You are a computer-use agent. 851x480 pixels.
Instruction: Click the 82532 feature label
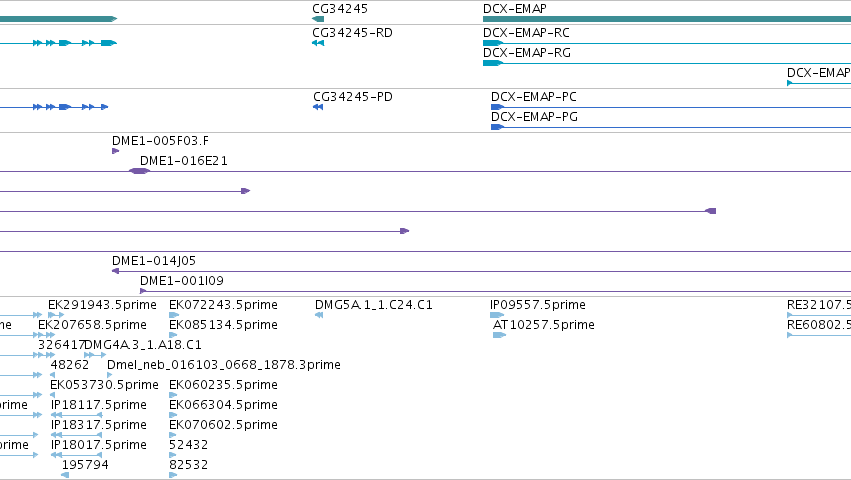coord(188,465)
